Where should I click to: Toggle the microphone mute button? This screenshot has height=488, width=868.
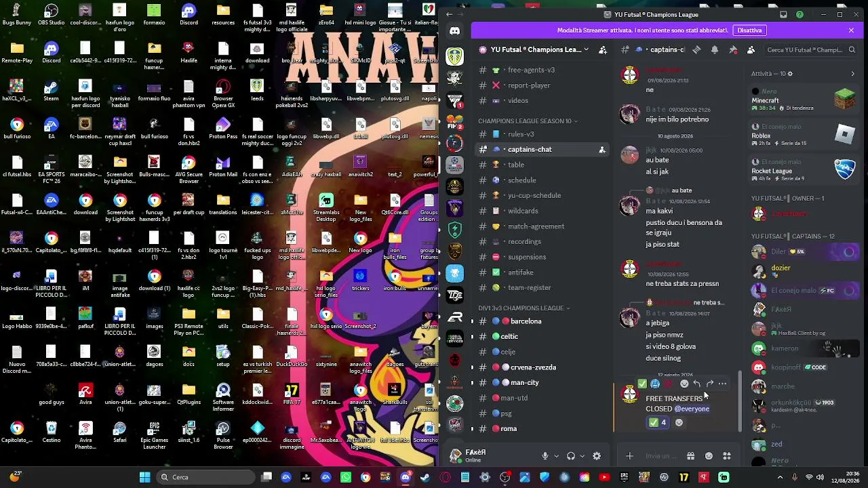click(545, 456)
